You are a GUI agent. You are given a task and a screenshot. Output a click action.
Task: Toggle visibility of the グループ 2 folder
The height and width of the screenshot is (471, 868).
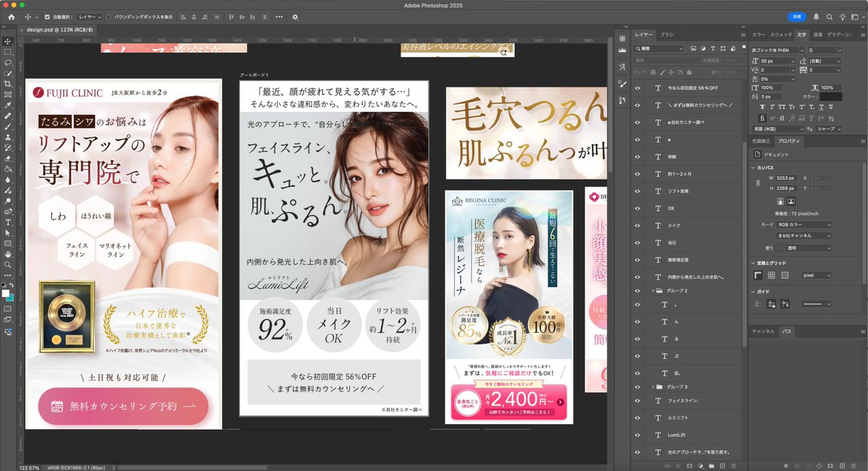click(x=637, y=290)
